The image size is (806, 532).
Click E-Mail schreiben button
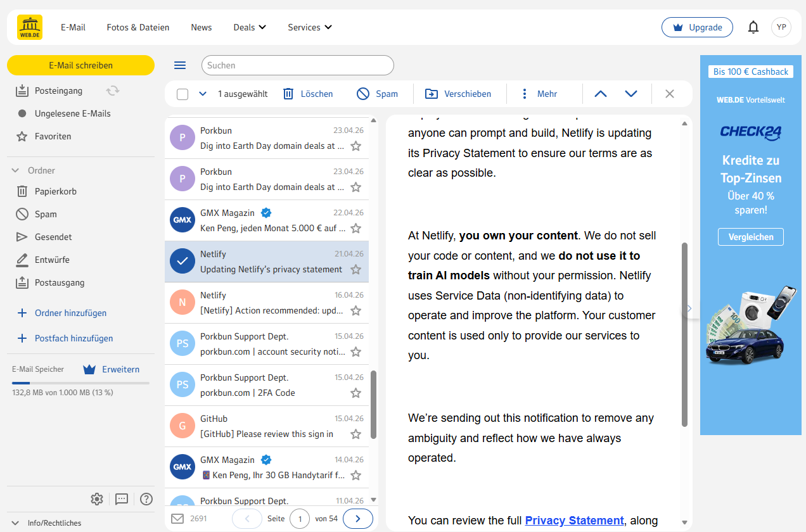(80, 65)
